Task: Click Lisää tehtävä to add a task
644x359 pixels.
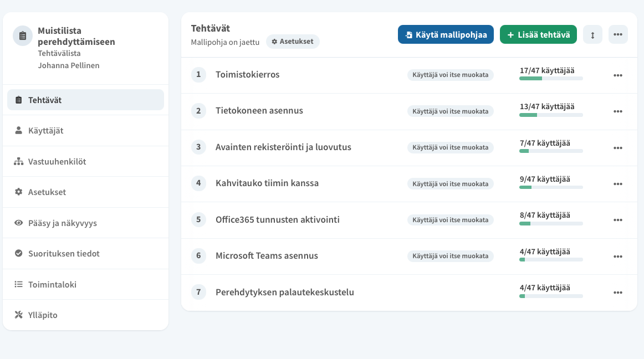Action: [538, 34]
